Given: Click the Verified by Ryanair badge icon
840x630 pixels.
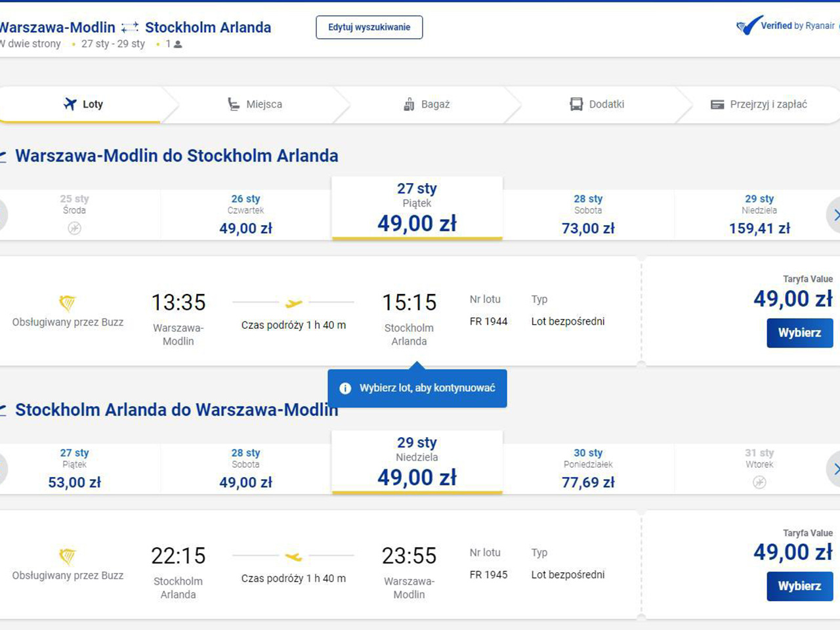Looking at the screenshot, I should click(x=749, y=26).
